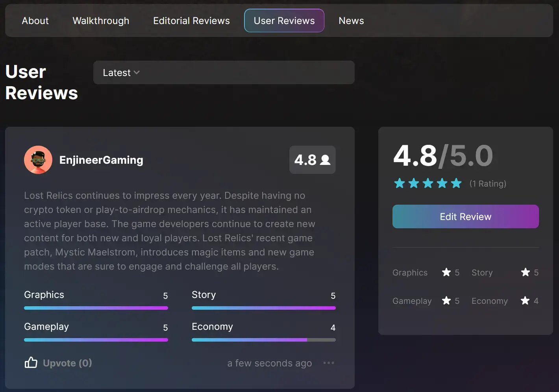Upvote the EnjineerGaming review
559x392 pixels.
[x=58, y=362]
